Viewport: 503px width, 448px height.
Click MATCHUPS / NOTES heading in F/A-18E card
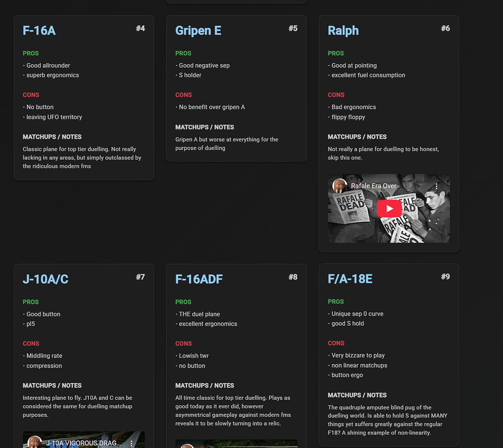[357, 395]
